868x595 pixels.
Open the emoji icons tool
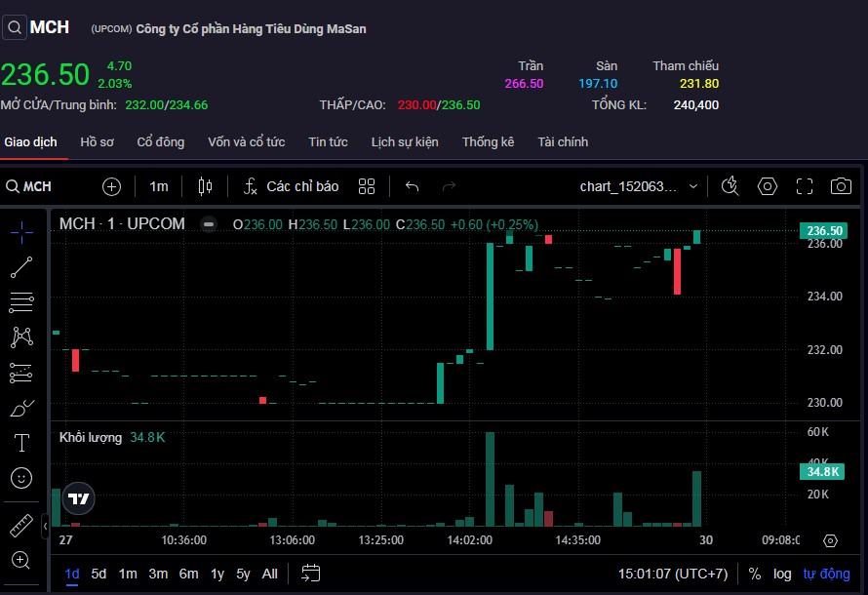click(x=21, y=478)
